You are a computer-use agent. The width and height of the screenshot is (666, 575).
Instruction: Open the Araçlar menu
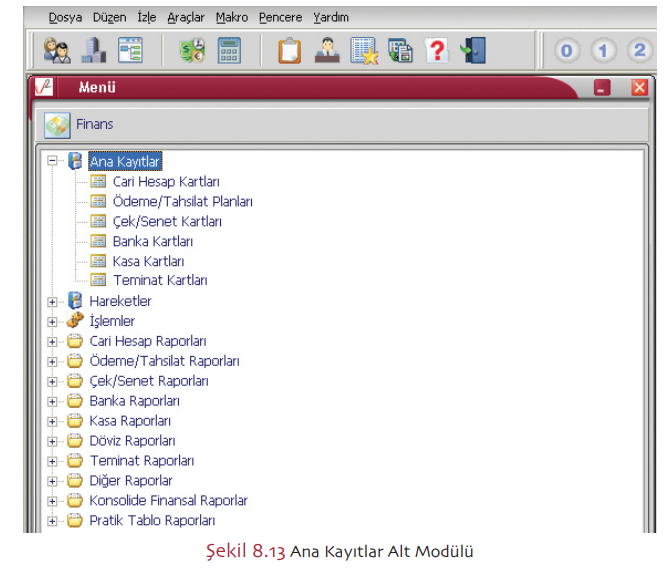(x=186, y=17)
